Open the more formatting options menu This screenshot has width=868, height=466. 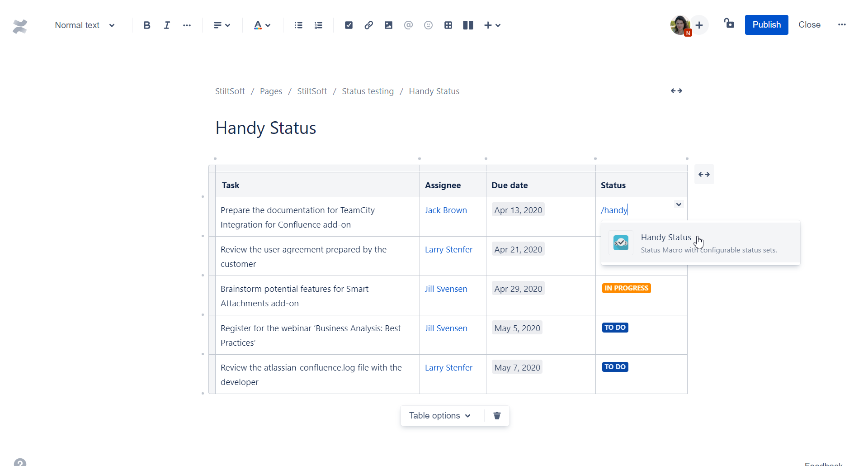pyautogui.click(x=187, y=25)
